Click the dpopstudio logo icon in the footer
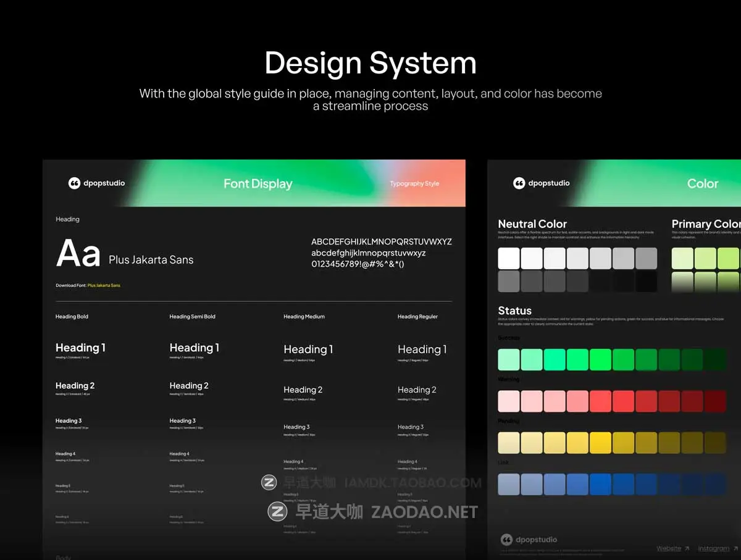 click(x=506, y=540)
